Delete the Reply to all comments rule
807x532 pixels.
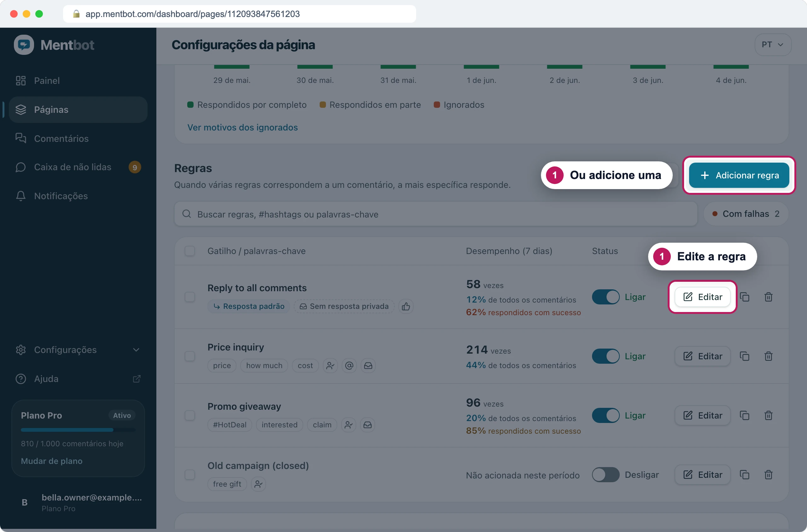coord(768,297)
